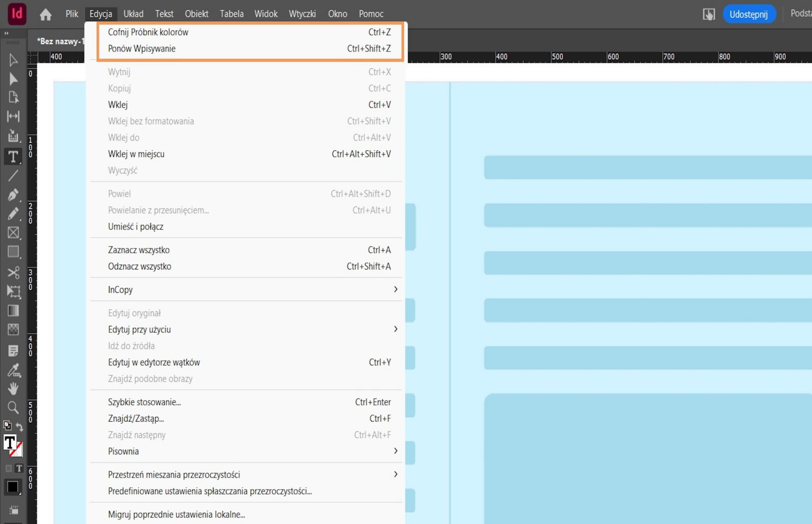Image resolution: width=812 pixels, height=524 pixels.
Task: Expand the toolbar with double arrows
Action: click(6, 33)
